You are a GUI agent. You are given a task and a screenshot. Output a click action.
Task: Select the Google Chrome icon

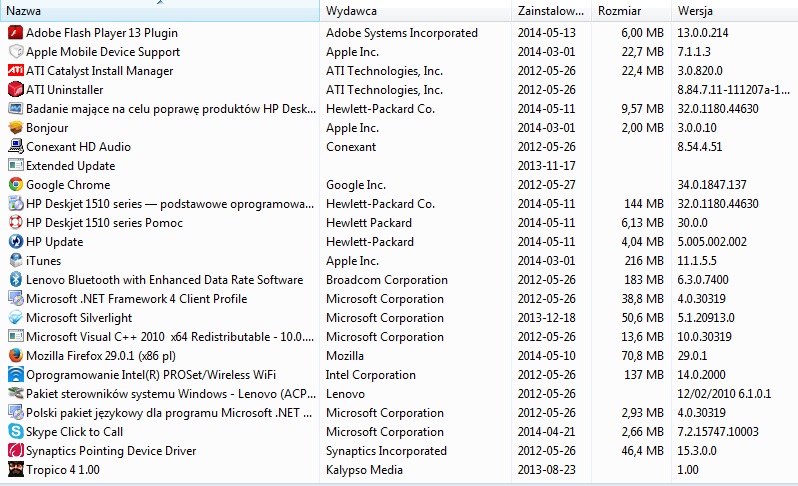pyautogui.click(x=16, y=185)
